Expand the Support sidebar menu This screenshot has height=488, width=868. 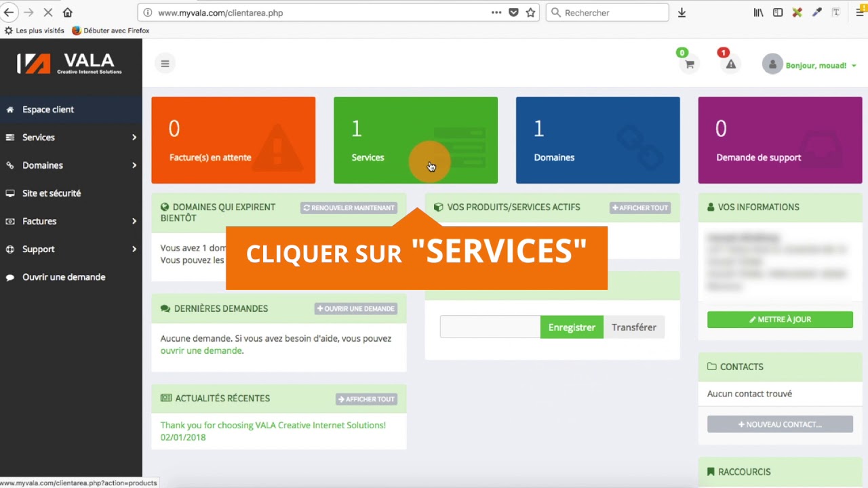[71, 249]
